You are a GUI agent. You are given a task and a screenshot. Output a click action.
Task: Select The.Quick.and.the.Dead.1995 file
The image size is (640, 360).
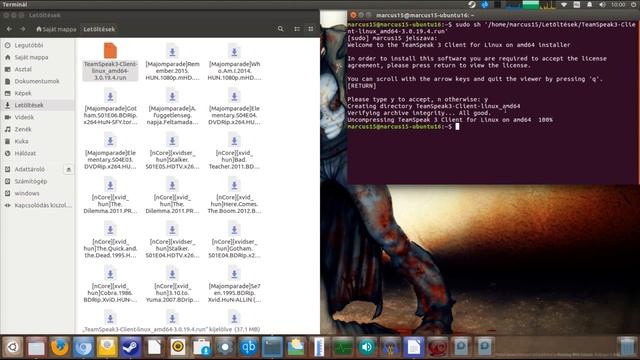tap(110, 240)
